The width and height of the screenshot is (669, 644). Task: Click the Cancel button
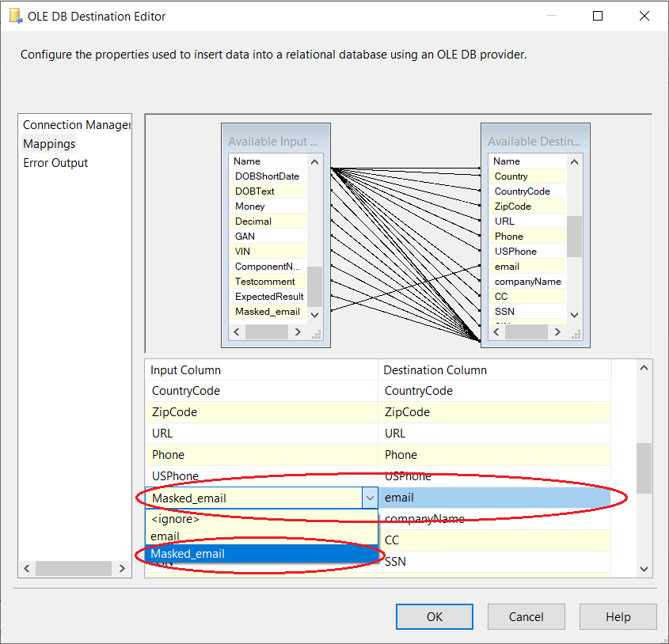(526, 617)
